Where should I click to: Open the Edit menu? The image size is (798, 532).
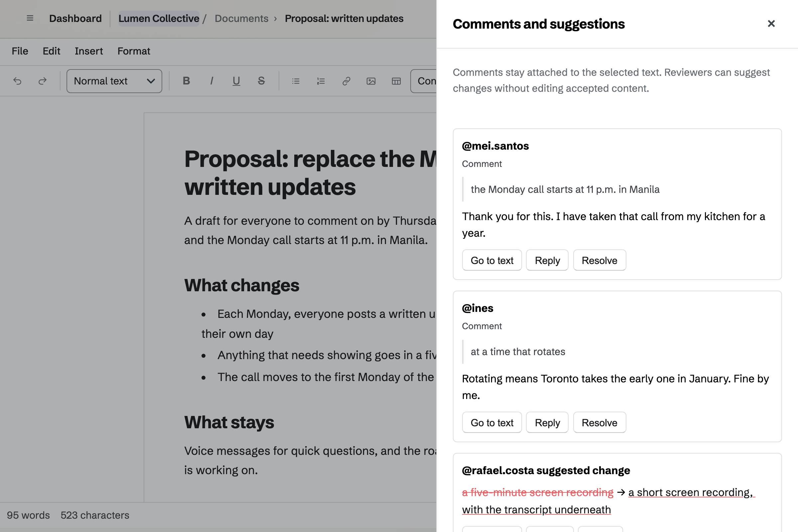tap(52, 51)
